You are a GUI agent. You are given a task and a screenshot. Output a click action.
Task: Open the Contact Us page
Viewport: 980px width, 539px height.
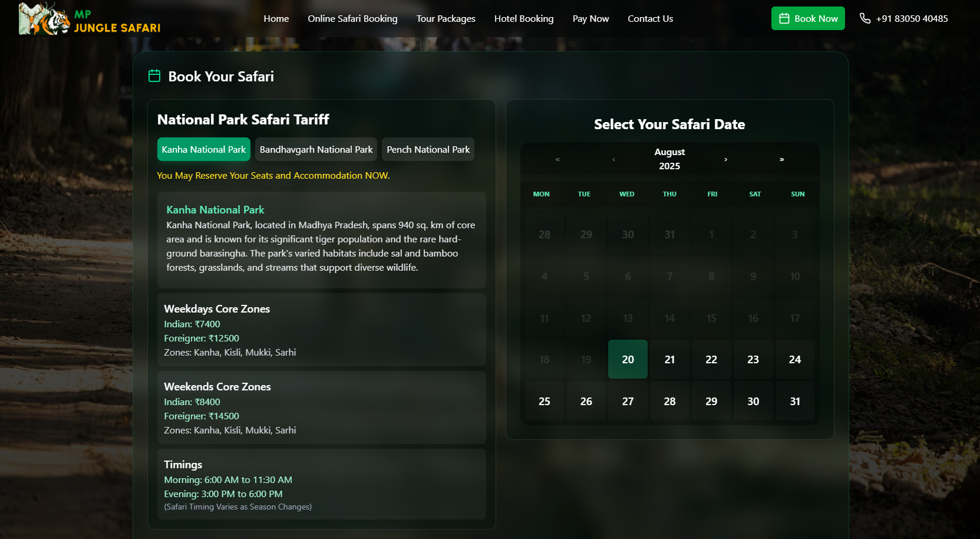[x=650, y=19]
